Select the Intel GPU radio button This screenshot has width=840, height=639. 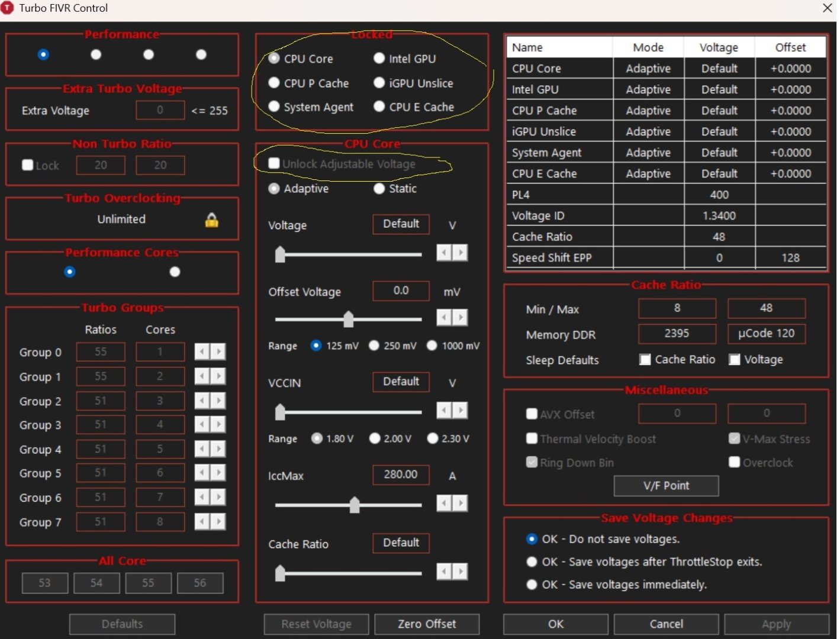pyautogui.click(x=379, y=59)
